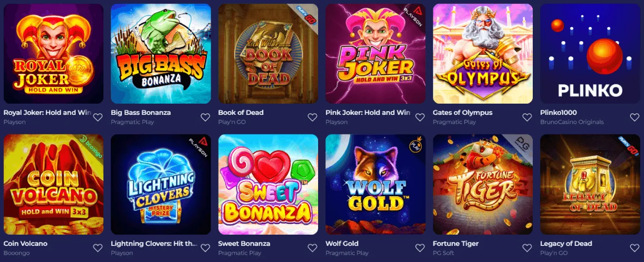The height and width of the screenshot is (262, 644).
Task: Add Fortune Tiger to favorites
Action: pyautogui.click(x=527, y=248)
